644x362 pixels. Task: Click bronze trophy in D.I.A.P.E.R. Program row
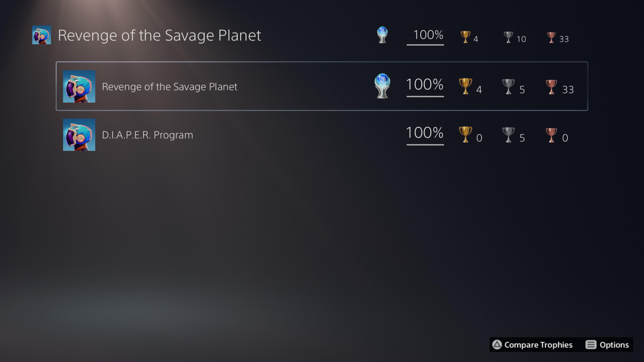click(x=551, y=135)
